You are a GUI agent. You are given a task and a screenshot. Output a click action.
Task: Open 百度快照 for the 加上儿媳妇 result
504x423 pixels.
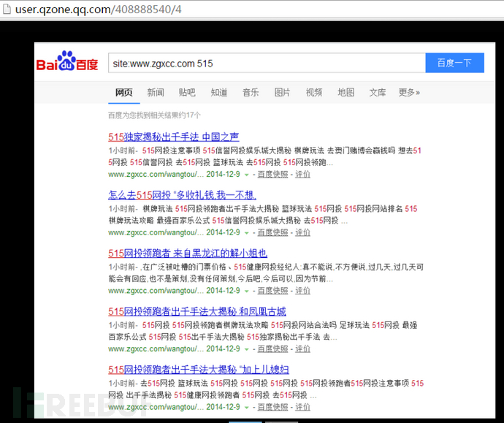[x=273, y=407]
